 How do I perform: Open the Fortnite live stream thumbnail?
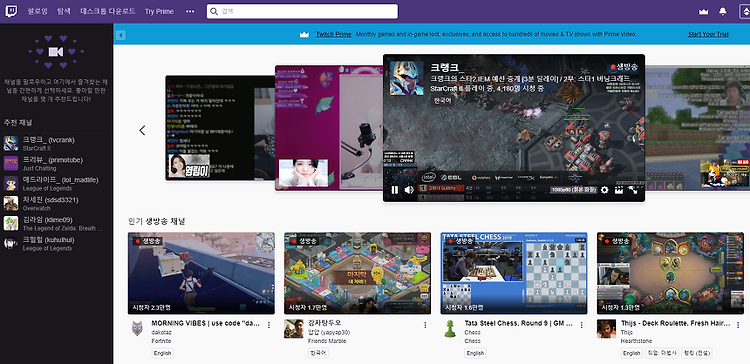(201, 273)
